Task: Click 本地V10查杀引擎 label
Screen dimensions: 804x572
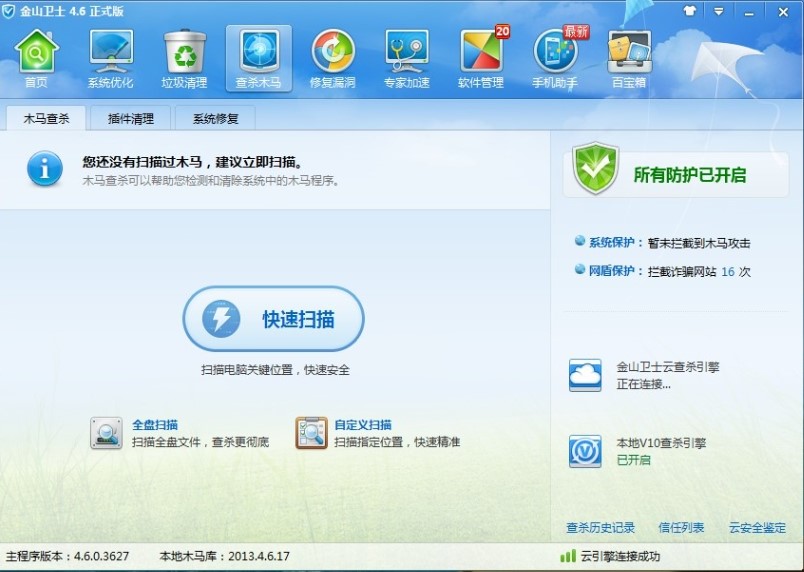Action: pos(661,443)
